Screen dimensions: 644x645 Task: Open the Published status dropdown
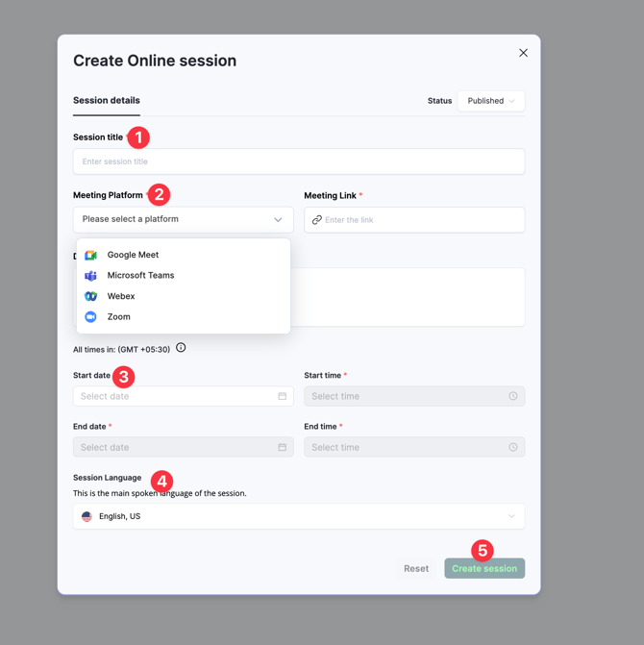coord(491,101)
